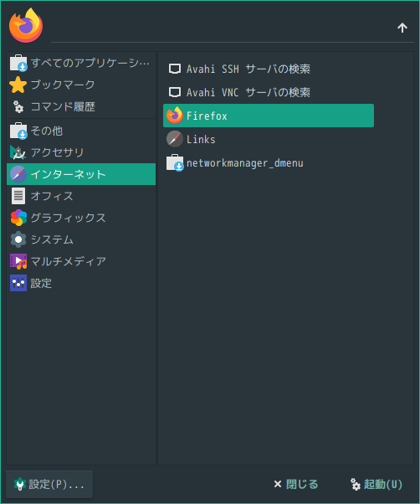Click the large Firefox logo in header

click(26, 25)
